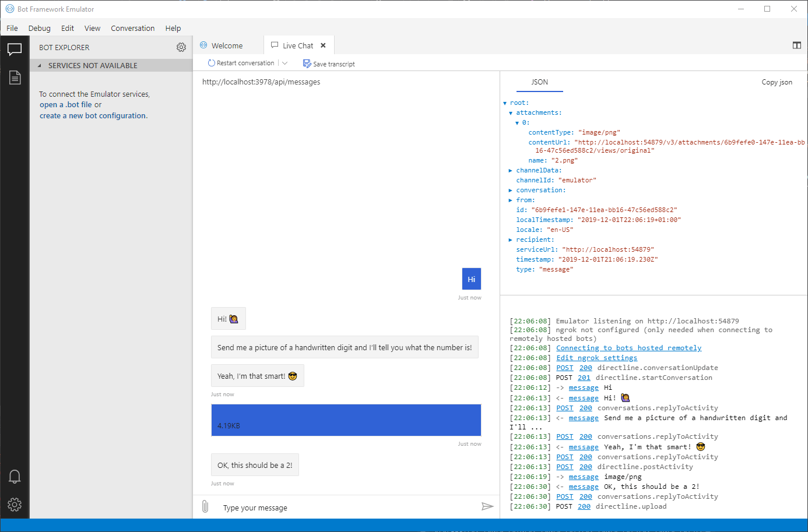
Task: Open the Edit menu
Action: tap(68, 28)
